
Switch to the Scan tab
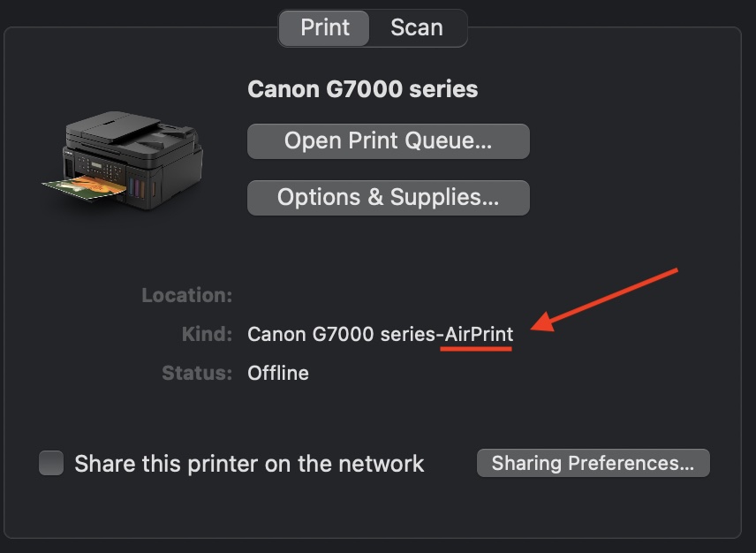click(416, 27)
